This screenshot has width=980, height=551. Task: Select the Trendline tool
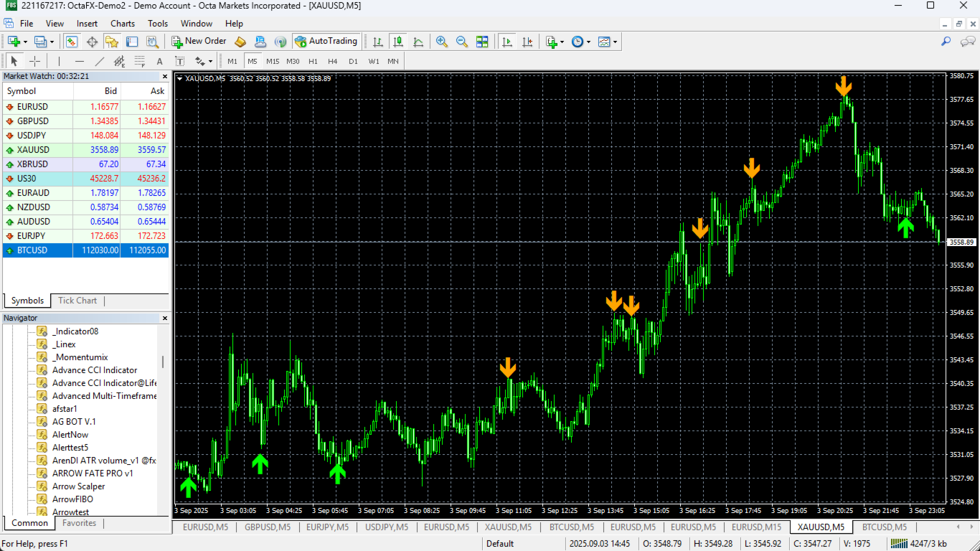pos(100,61)
